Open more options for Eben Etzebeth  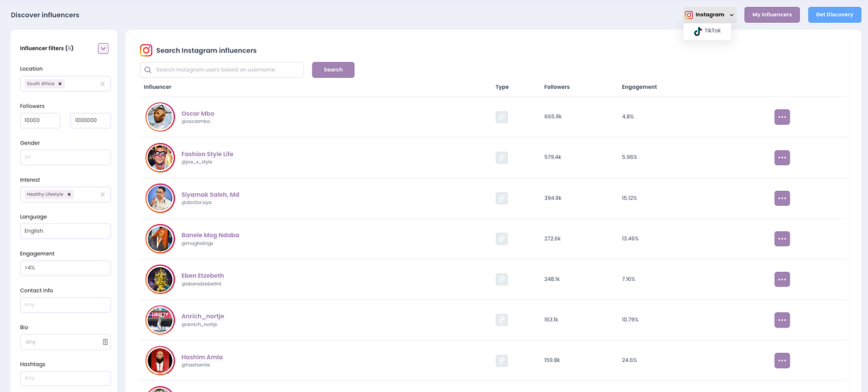[x=782, y=279]
